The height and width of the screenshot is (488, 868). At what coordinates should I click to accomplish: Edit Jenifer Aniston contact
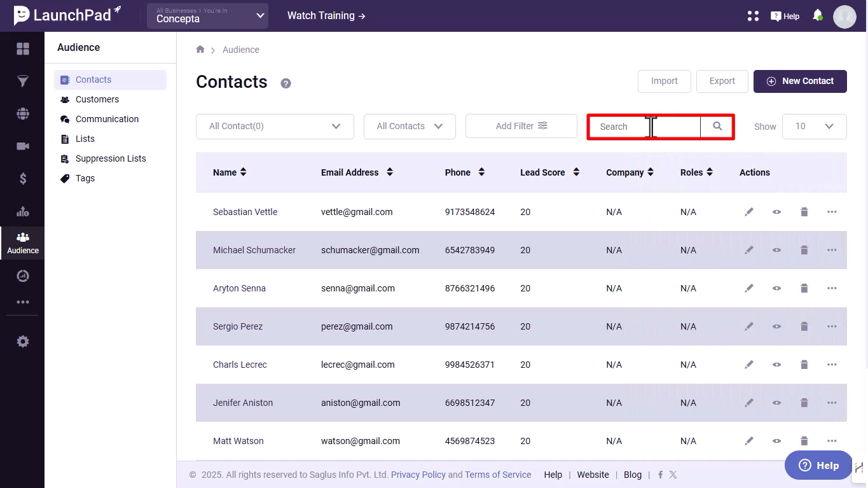coord(749,403)
